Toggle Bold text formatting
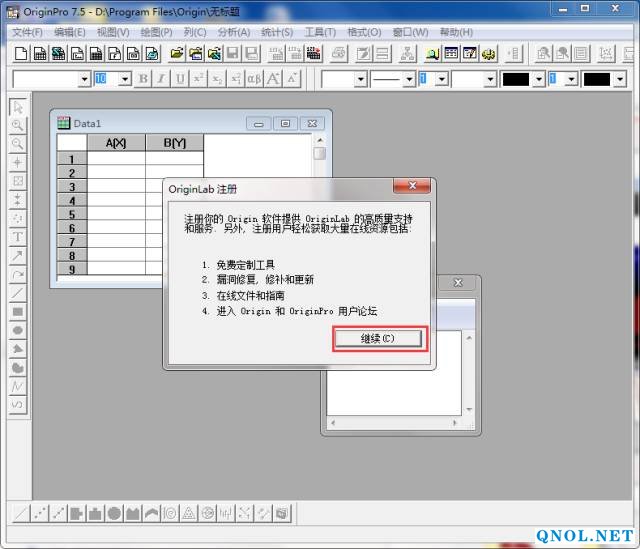The width and height of the screenshot is (640, 549). coord(143,78)
